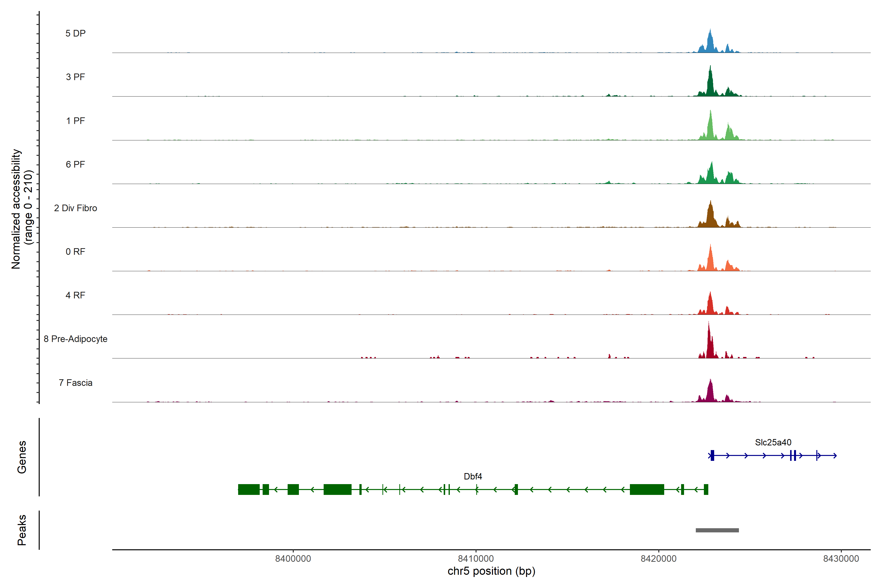Click the chr5 position (bp) axis title
The height and width of the screenshot is (588, 882).
[491, 571]
